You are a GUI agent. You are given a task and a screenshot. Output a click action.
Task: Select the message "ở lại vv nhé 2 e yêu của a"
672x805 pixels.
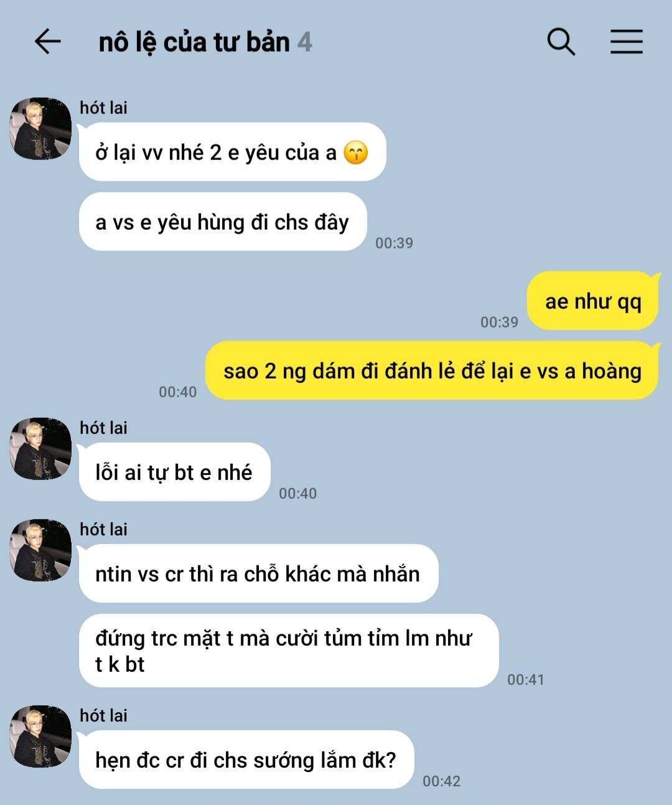click(233, 152)
